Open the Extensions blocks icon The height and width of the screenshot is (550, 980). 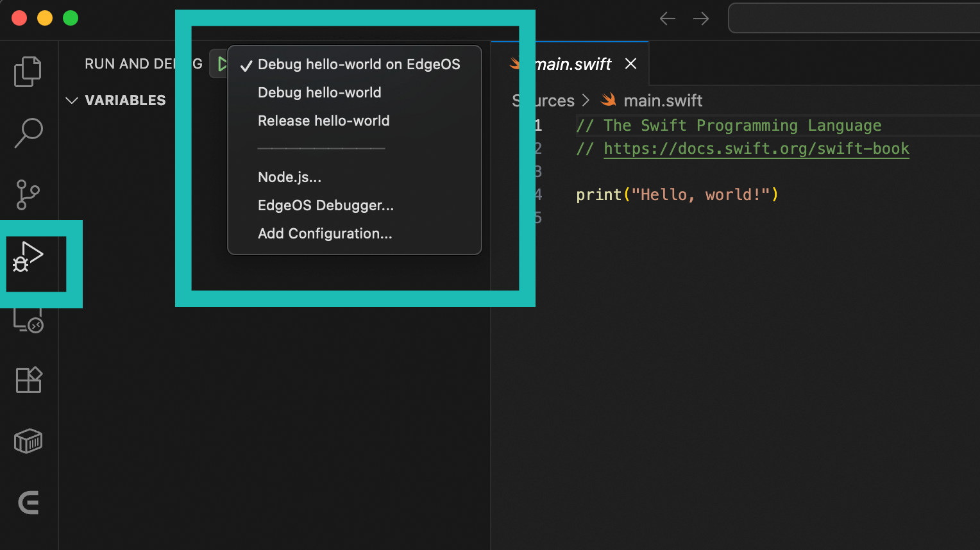coord(28,379)
